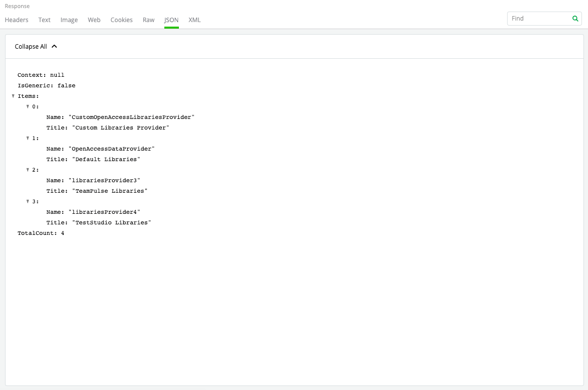
Task: View response cookies via Cookies tab
Action: [x=122, y=20]
